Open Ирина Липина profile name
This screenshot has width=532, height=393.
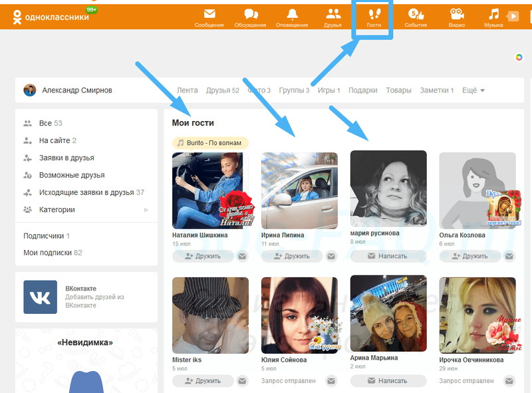tap(283, 235)
